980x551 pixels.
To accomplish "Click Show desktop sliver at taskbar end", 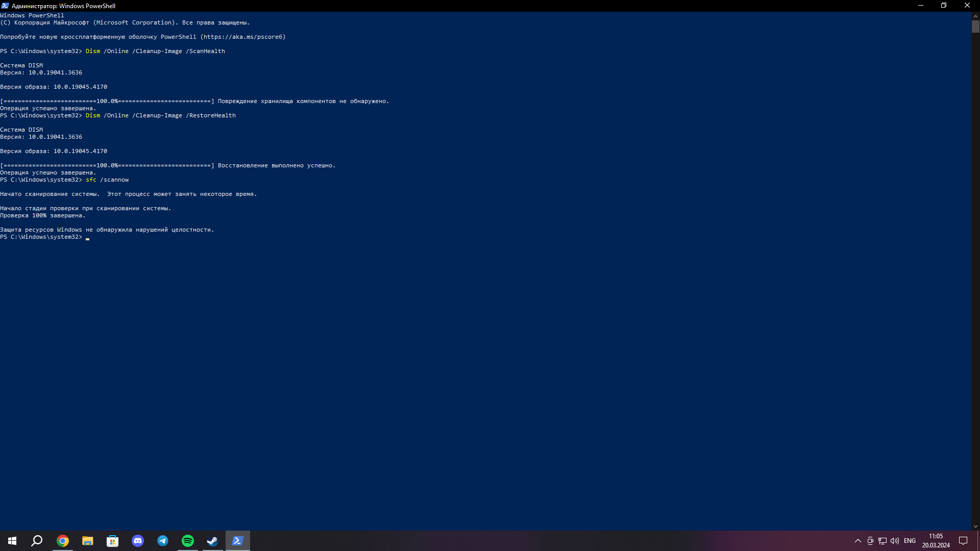I will (978, 541).
